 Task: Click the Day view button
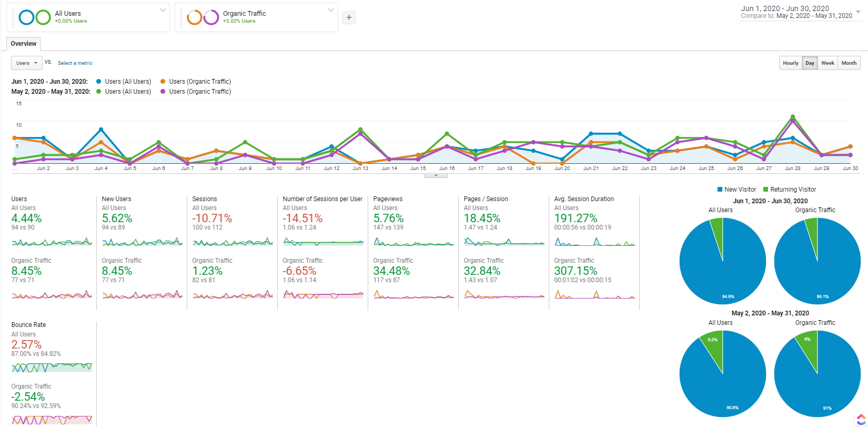810,63
